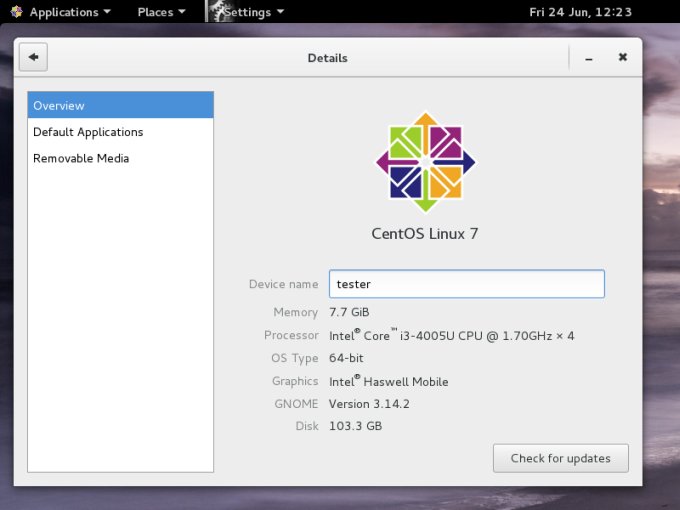The height and width of the screenshot is (510, 680).
Task: Minimize the Details window
Action: pos(588,58)
